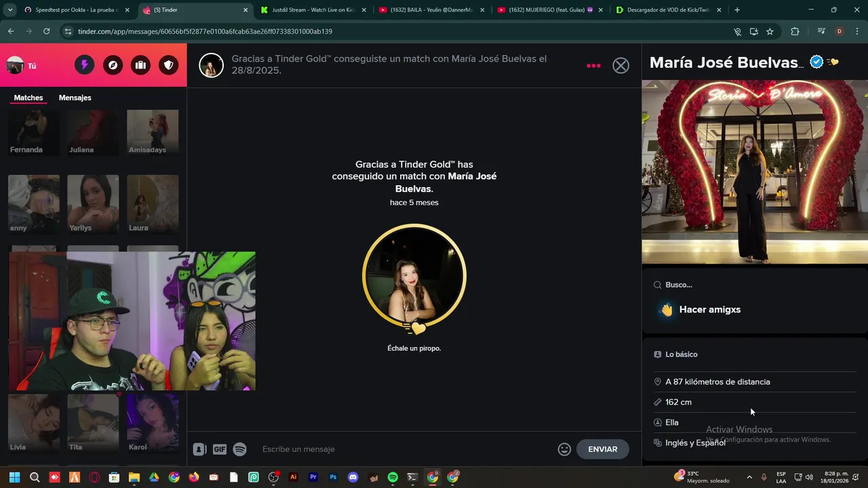
Task: Open Tita's match thumbnail
Action: click(x=93, y=423)
